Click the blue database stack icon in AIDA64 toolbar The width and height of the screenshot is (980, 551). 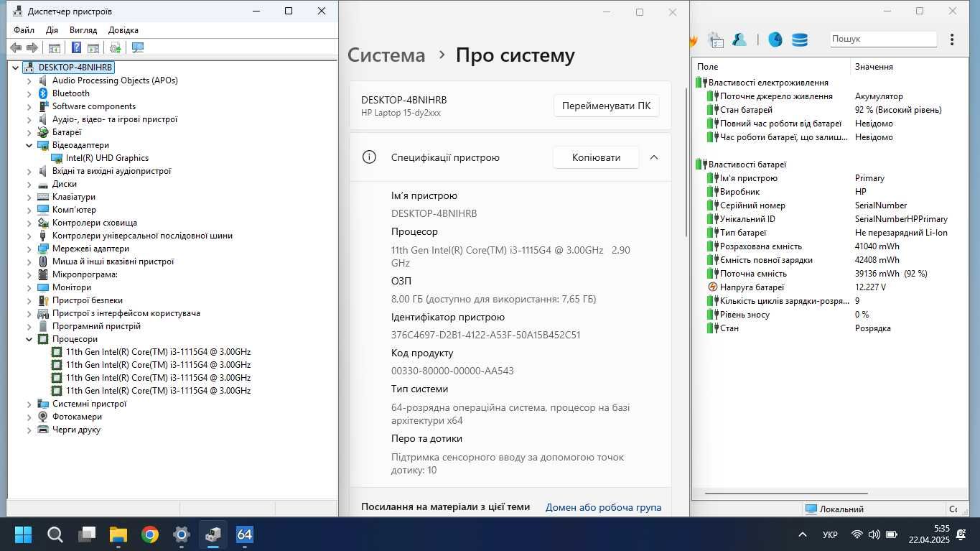click(x=800, y=40)
